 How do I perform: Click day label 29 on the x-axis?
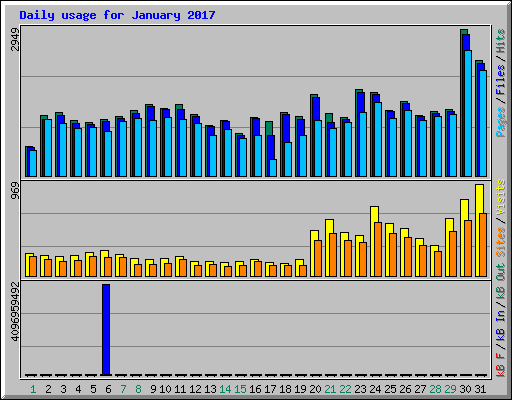pos(450,389)
